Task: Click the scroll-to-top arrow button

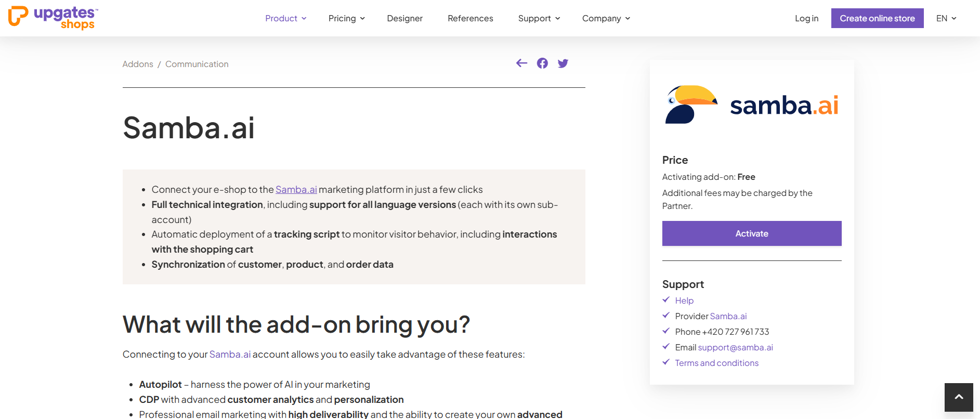Action: (959, 397)
